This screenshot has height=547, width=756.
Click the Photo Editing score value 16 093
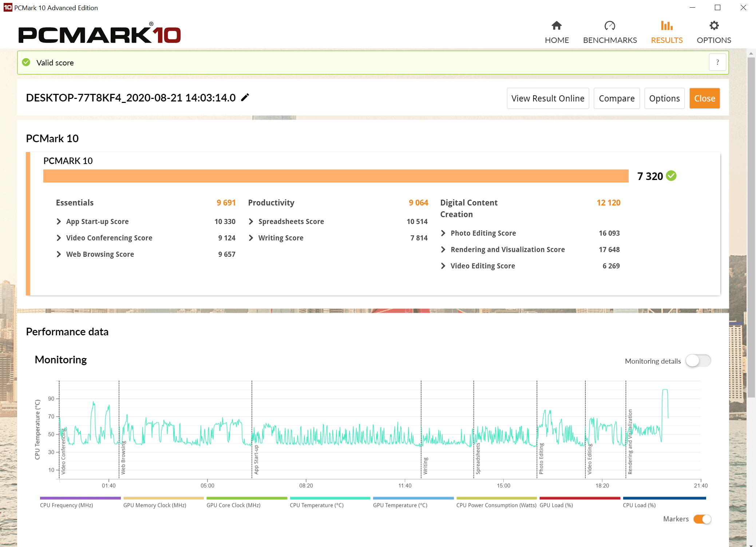click(x=609, y=233)
